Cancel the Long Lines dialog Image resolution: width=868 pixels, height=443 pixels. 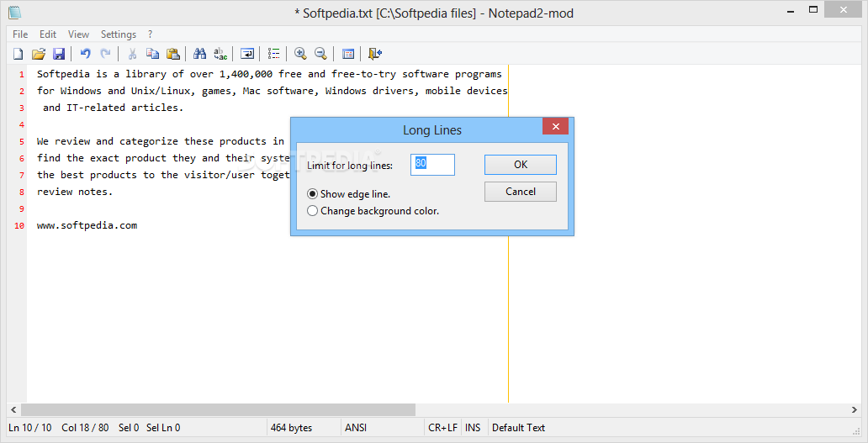point(521,192)
